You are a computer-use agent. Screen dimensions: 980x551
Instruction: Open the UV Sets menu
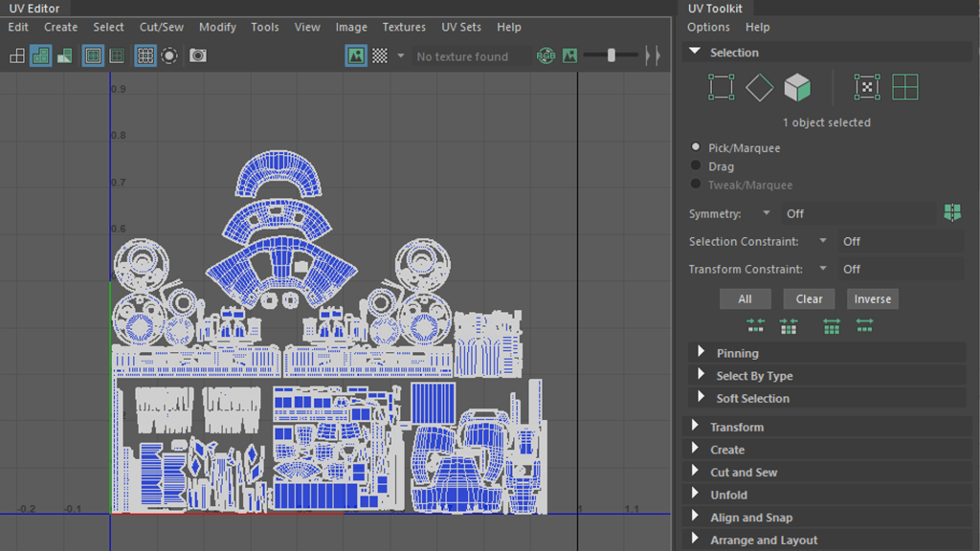pos(461,27)
